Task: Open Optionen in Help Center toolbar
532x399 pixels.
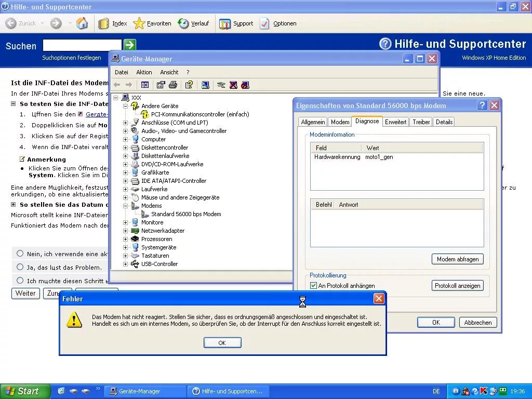Action: click(x=278, y=23)
